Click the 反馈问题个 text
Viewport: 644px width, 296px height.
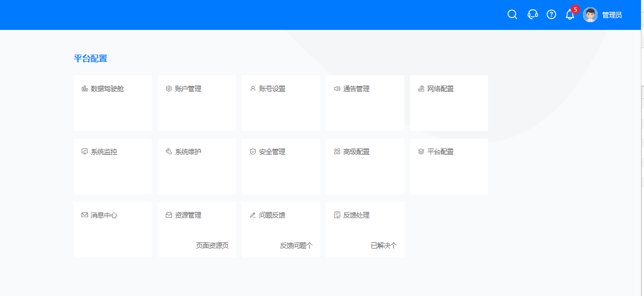[x=296, y=245]
